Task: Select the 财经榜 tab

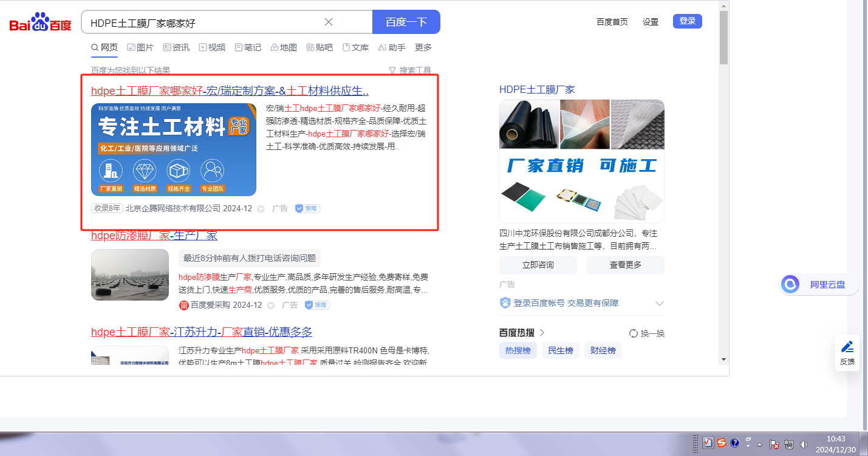Action: tap(603, 350)
